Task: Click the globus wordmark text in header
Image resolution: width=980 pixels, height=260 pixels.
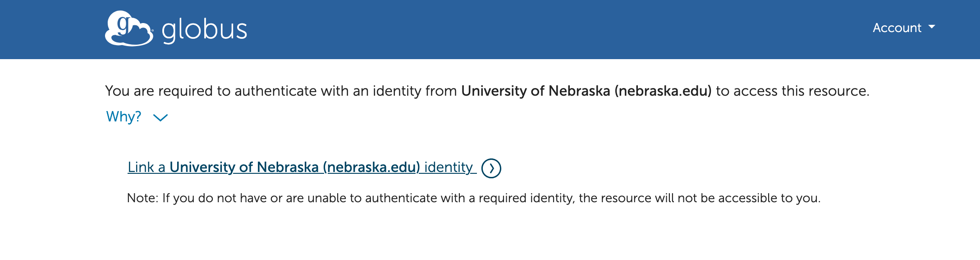Action: coord(204,30)
